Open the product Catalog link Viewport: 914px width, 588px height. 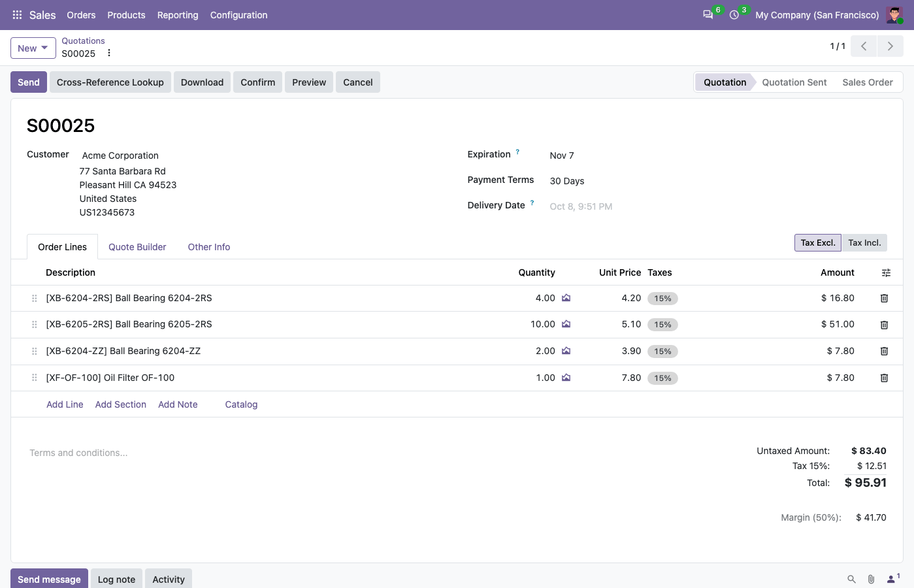point(241,404)
